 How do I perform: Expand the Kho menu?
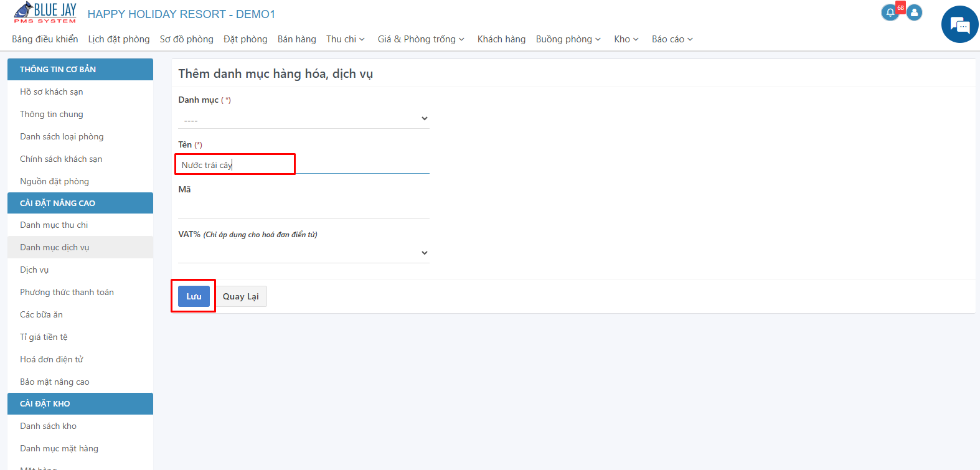[x=626, y=39]
